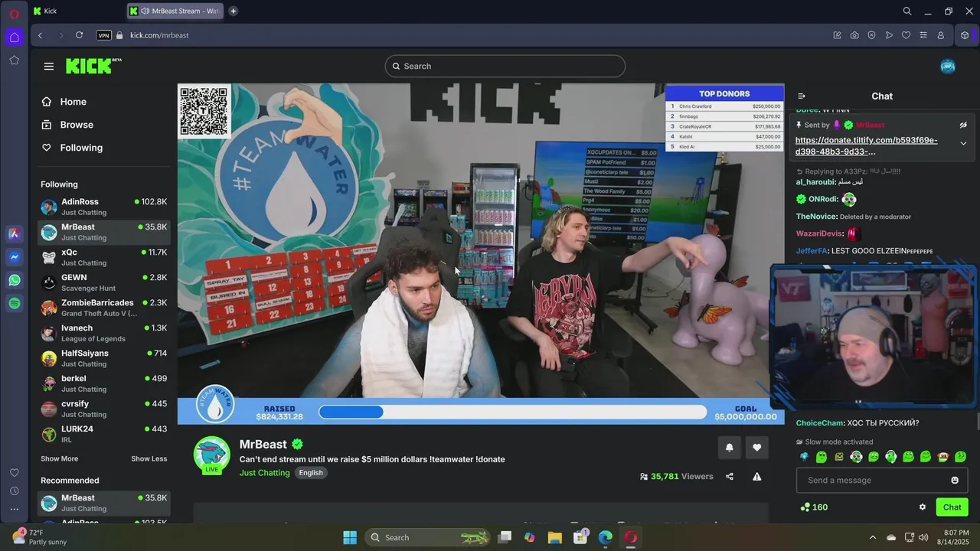Click in the Kick search field
The width and height of the screenshot is (980, 551).
point(505,67)
